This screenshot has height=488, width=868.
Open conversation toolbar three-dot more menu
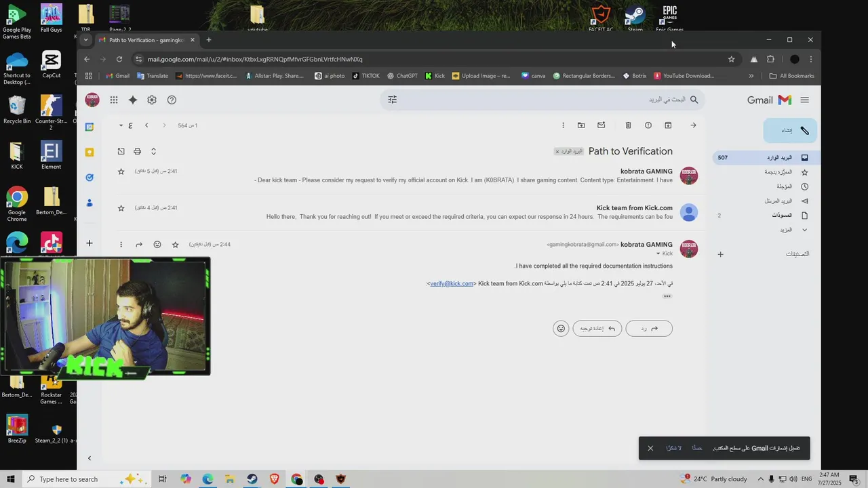click(563, 125)
